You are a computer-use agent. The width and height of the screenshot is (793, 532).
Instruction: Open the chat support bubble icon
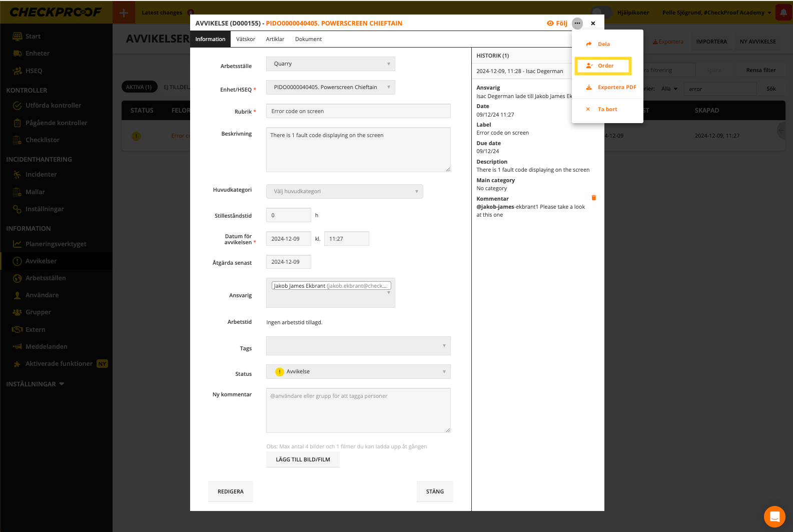[x=774, y=516]
